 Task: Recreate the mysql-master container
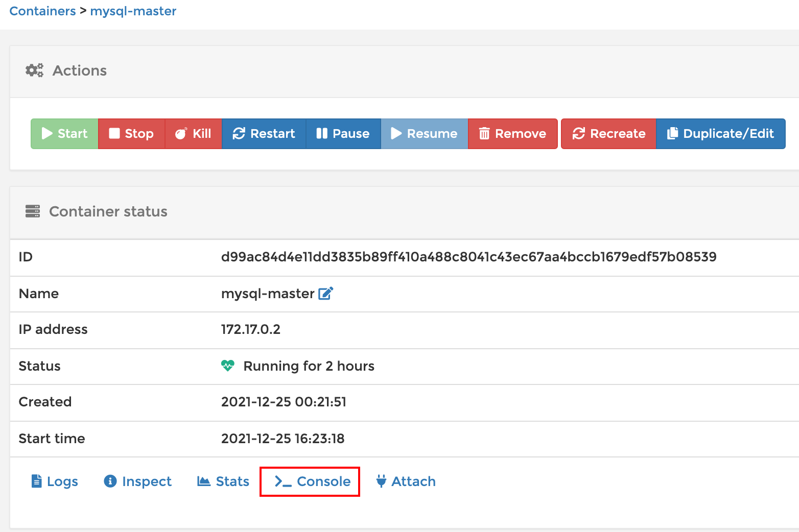coord(608,133)
